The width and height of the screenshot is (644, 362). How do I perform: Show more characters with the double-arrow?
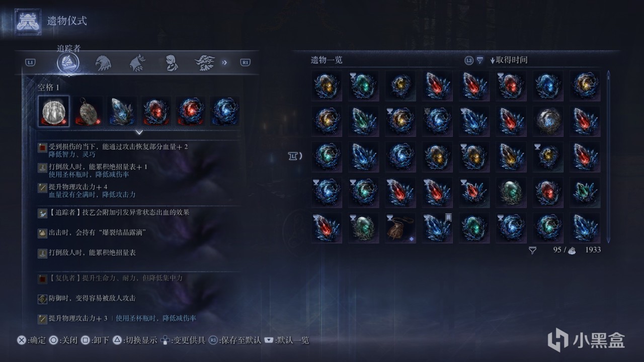(224, 62)
